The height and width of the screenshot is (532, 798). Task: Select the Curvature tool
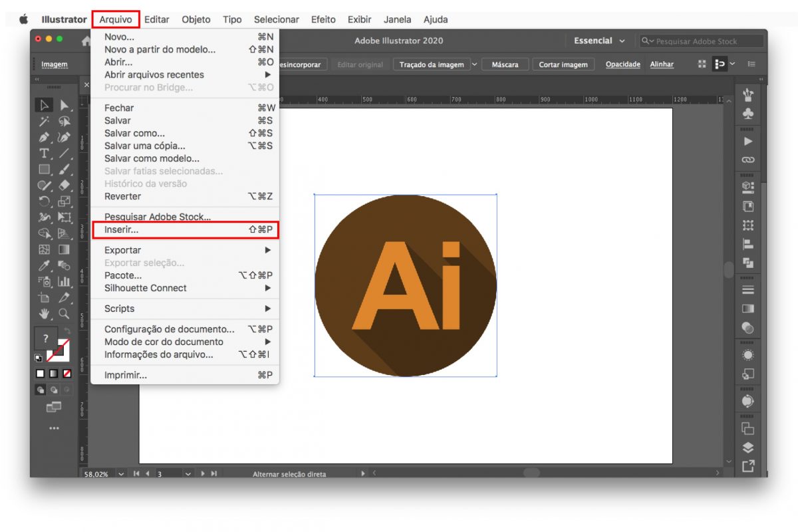[64, 138]
